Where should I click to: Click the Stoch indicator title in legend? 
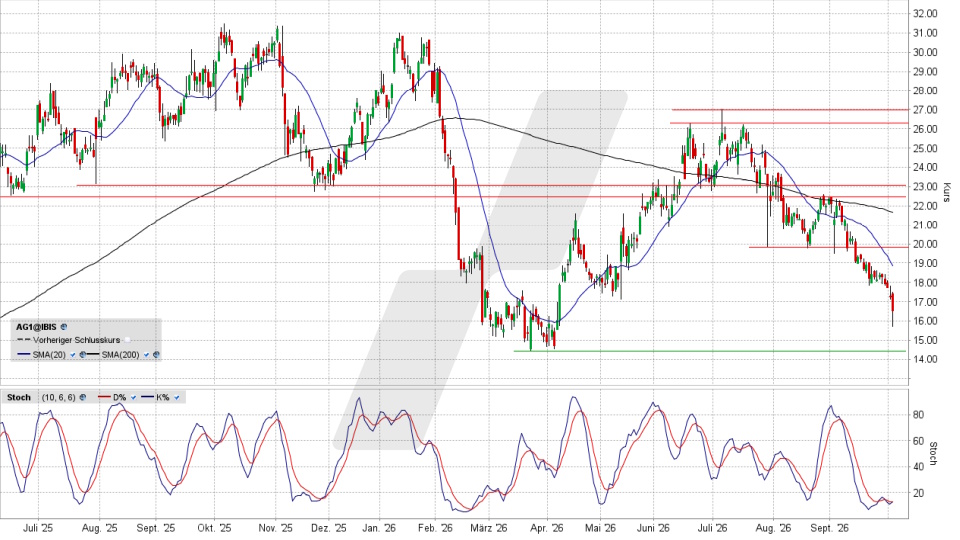(19, 397)
